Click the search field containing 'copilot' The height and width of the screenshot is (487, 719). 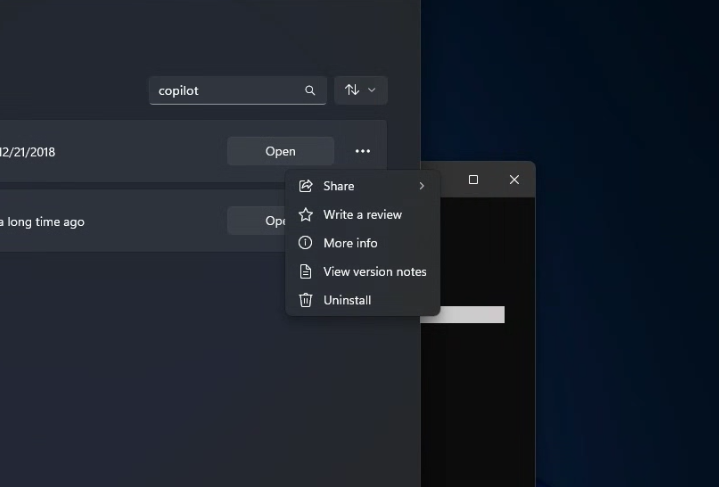coord(225,91)
